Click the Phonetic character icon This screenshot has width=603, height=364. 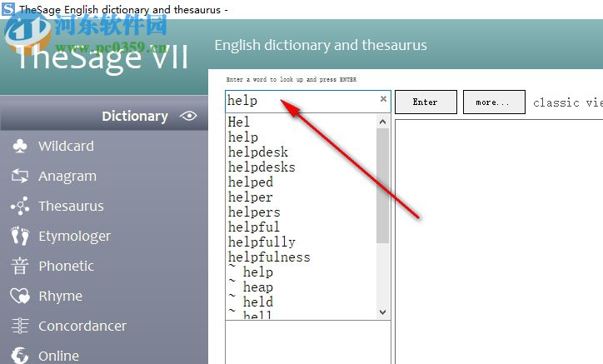click(20, 266)
